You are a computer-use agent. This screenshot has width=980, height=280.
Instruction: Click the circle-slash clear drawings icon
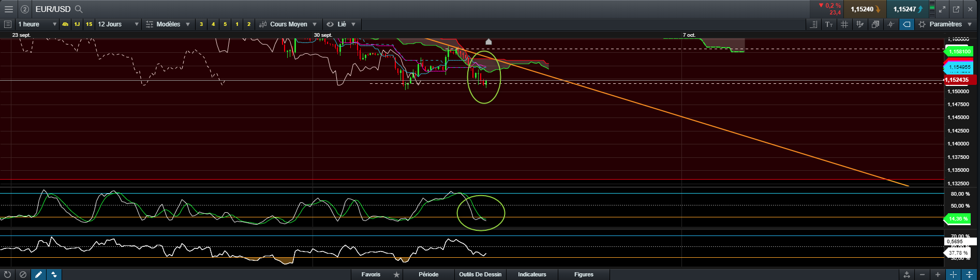click(23, 274)
